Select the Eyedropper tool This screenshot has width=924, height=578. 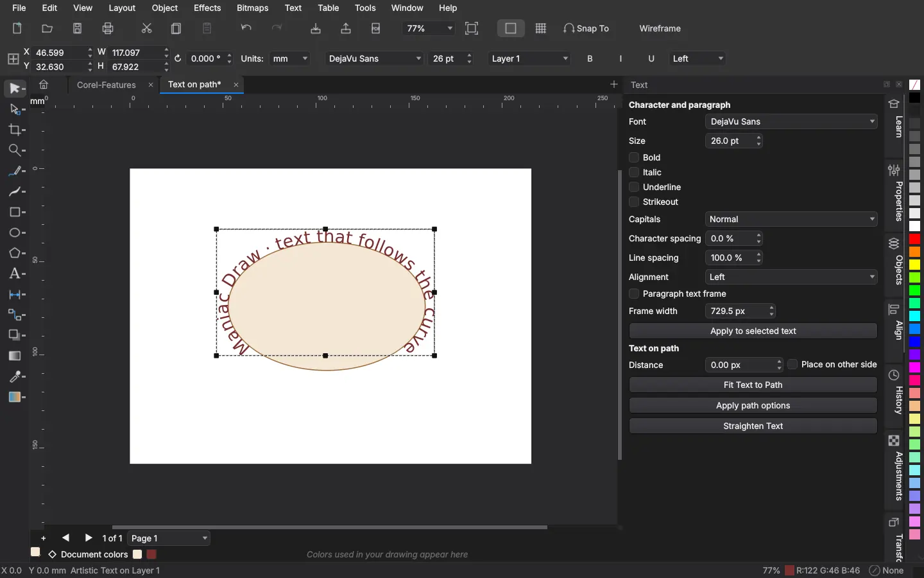click(x=16, y=377)
